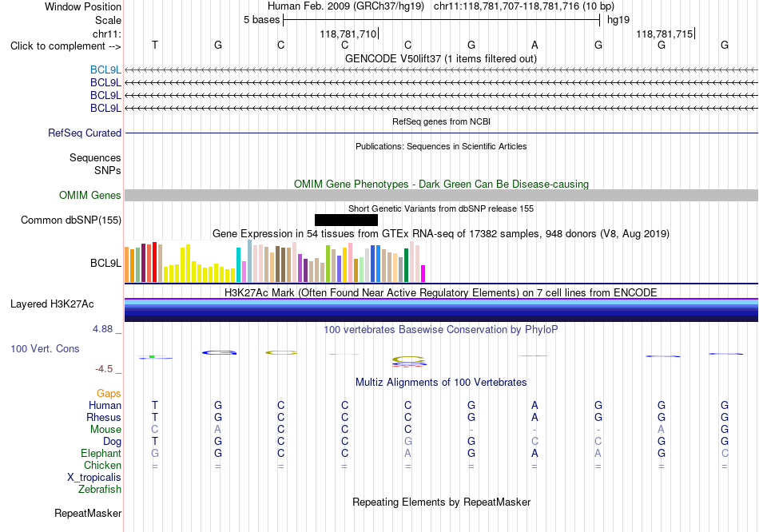Open "Repeating Elements by RepeatMasker" title
Viewport: 759px width, 532px height.
point(441,502)
